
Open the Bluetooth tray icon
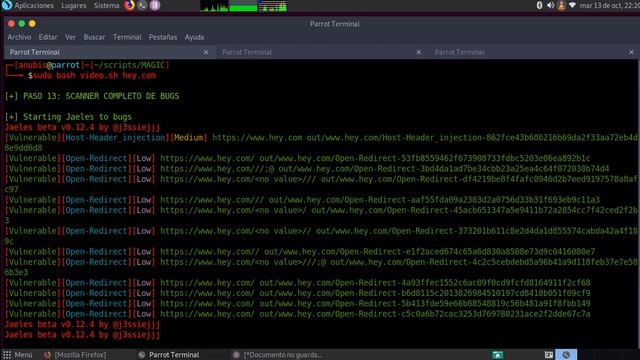pyautogui.click(x=539, y=5)
